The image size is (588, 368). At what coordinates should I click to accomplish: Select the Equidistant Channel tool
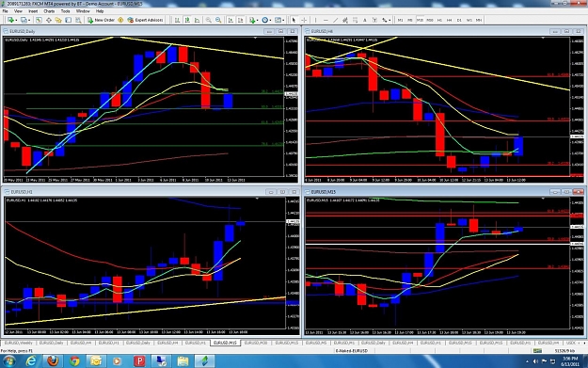344,20
